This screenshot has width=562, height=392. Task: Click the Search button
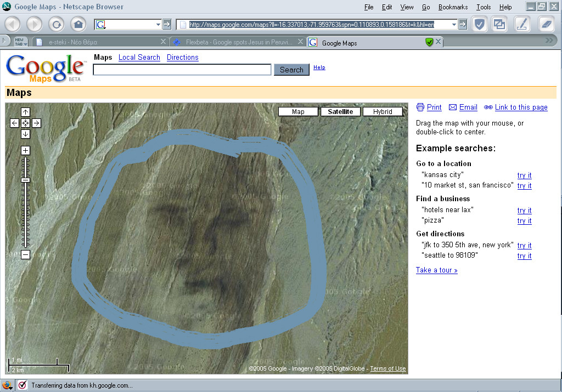291,70
